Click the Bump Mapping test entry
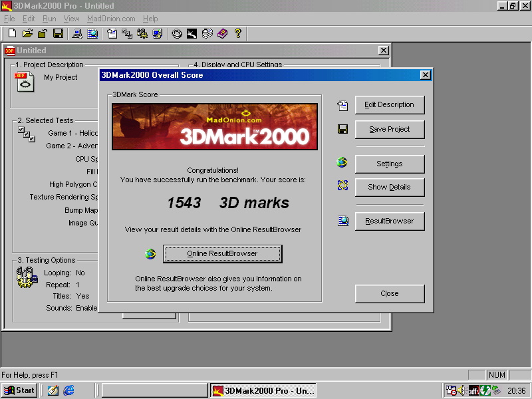Image resolution: width=532 pixels, height=399 pixels. 81,210
